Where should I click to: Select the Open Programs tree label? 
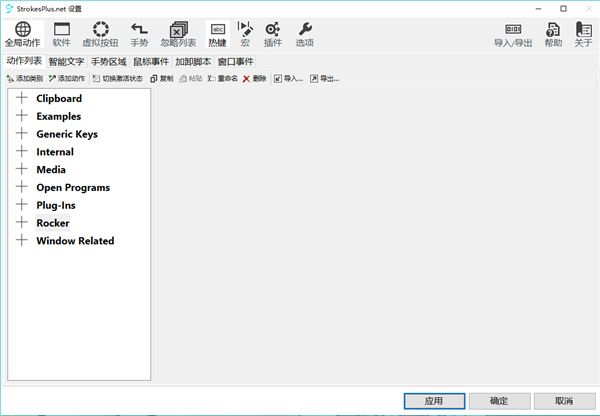73,187
